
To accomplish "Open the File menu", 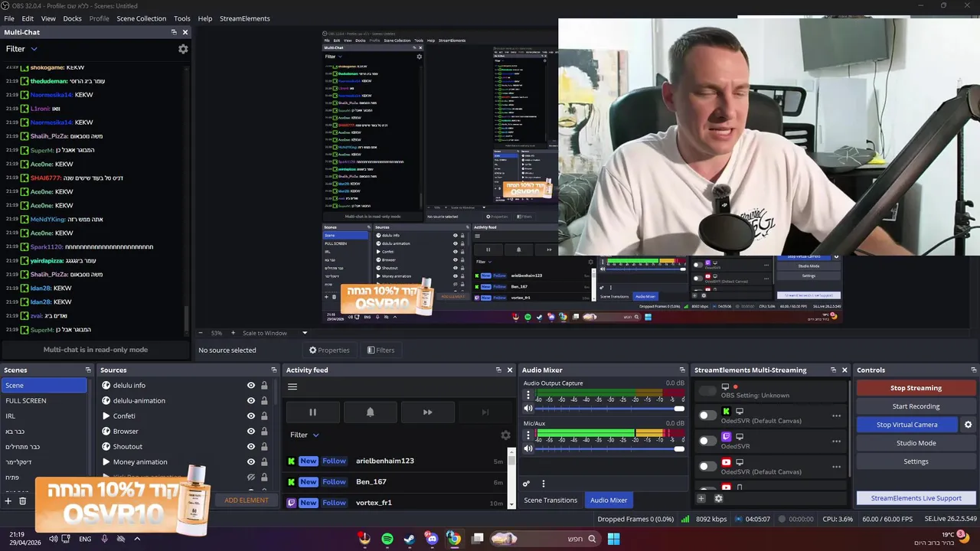I will (x=9, y=18).
